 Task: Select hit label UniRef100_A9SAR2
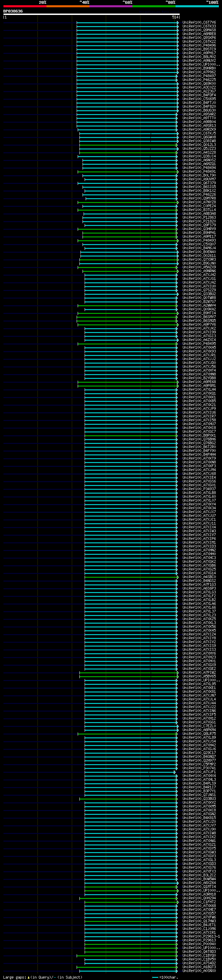coord(199,114)
